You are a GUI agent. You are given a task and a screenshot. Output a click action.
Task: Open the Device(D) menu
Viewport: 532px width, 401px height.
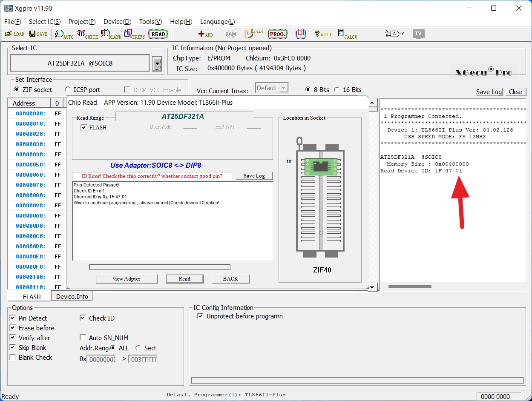(117, 22)
